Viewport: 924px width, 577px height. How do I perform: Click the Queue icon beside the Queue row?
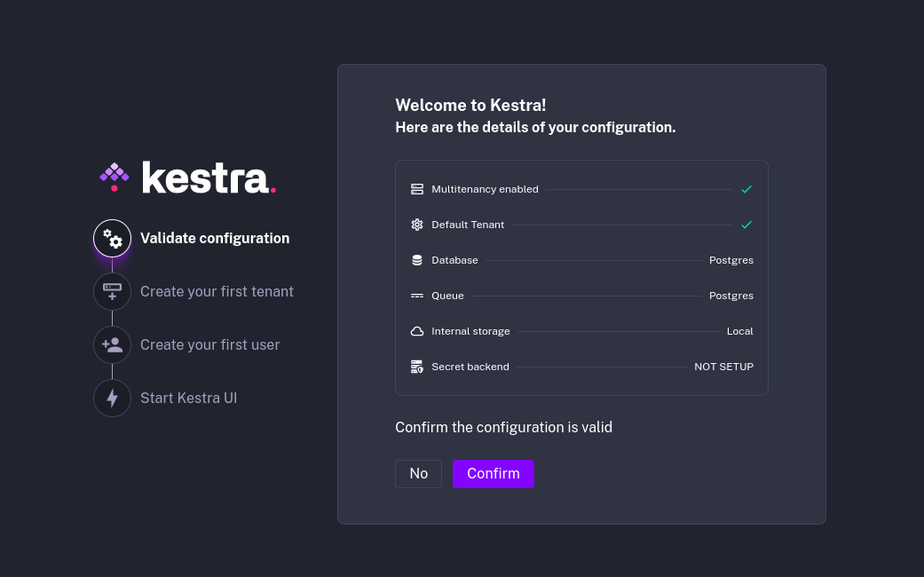click(x=417, y=296)
